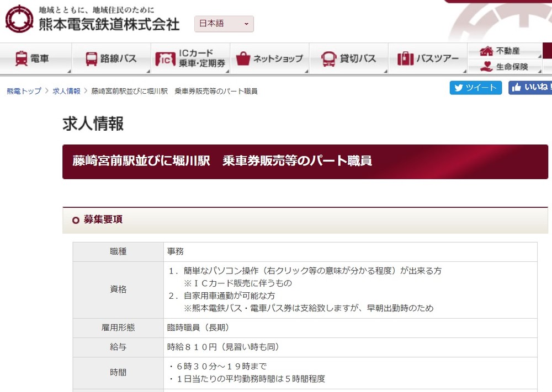Click the 募集要項 section header
The height and width of the screenshot is (392, 552).
click(x=103, y=219)
